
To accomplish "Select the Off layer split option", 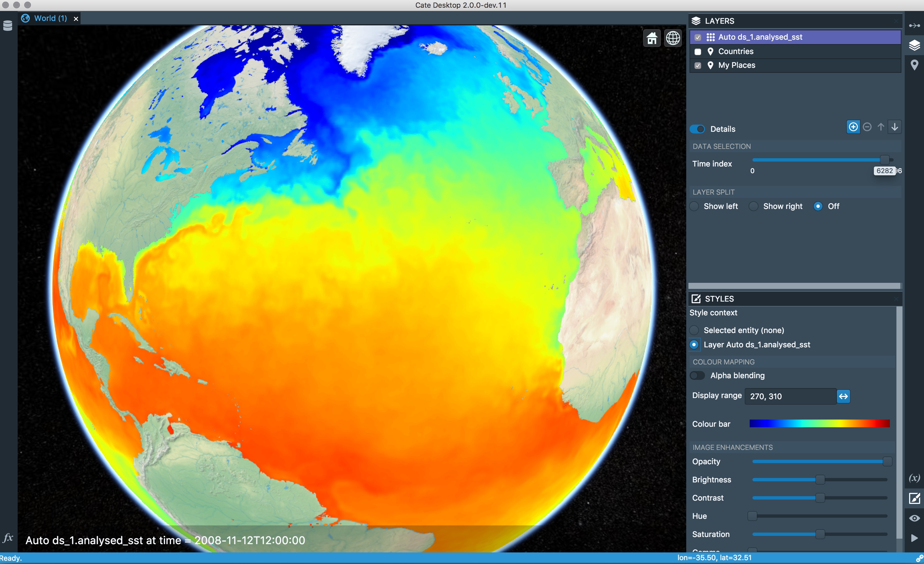I will [818, 206].
